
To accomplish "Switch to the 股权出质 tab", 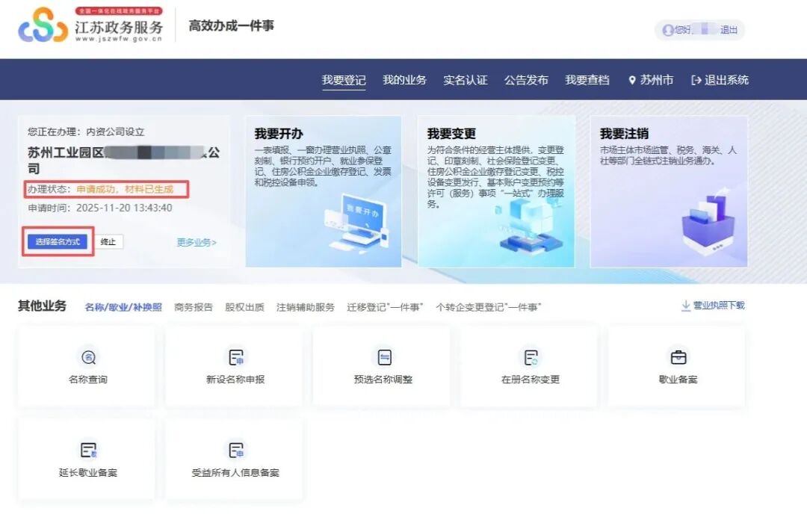I will click(244, 307).
